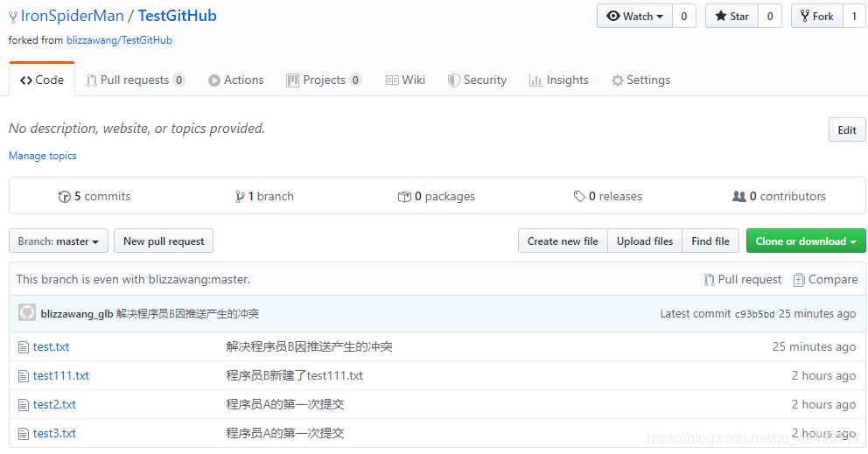868x454 pixels.
Task: Click the Pull request link in the branch status bar
Action: [743, 280]
